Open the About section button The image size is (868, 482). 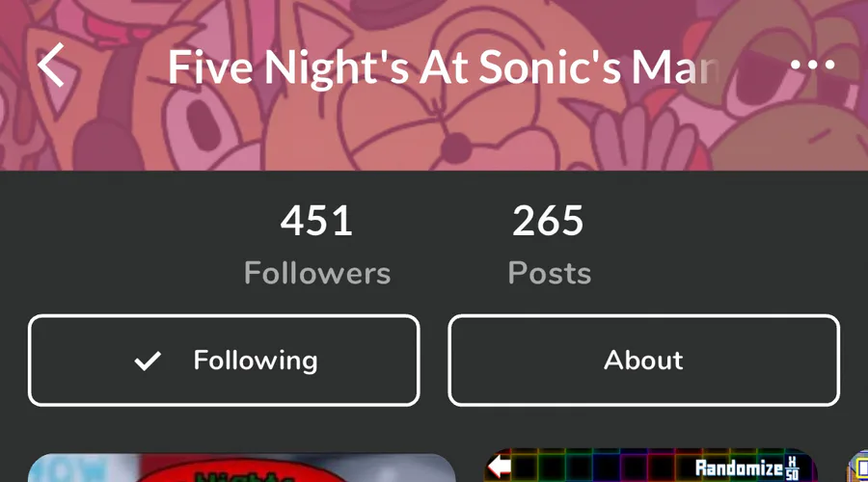(644, 361)
